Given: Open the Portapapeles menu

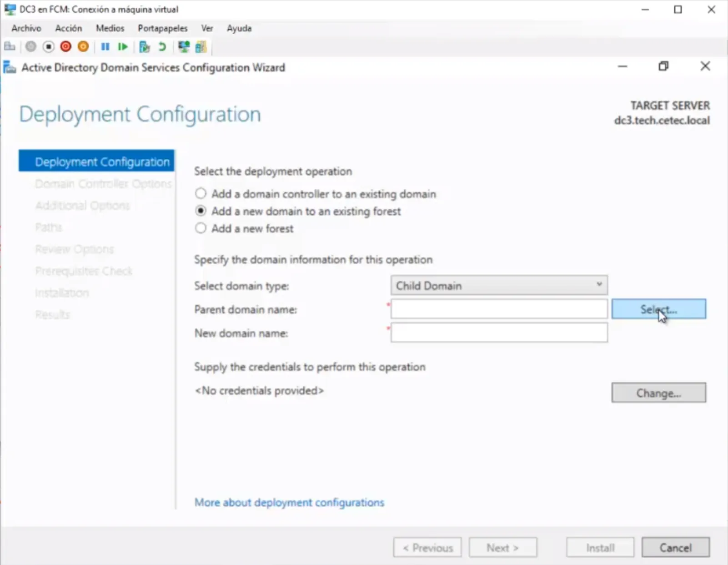Looking at the screenshot, I should [162, 28].
